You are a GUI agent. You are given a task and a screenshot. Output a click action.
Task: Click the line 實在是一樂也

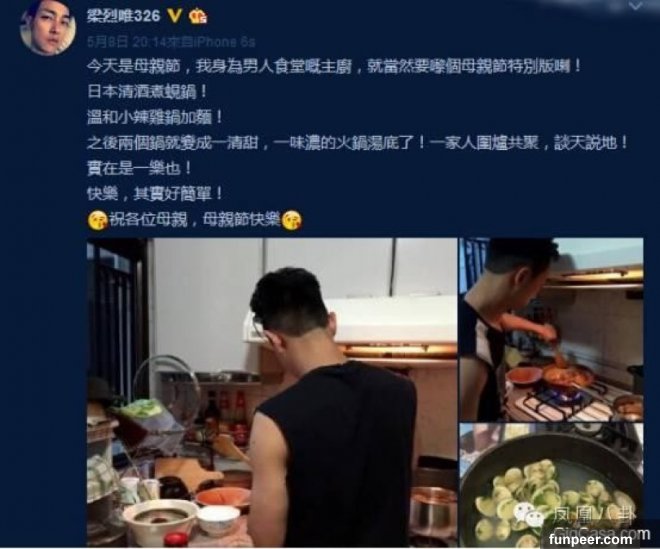coord(139,168)
